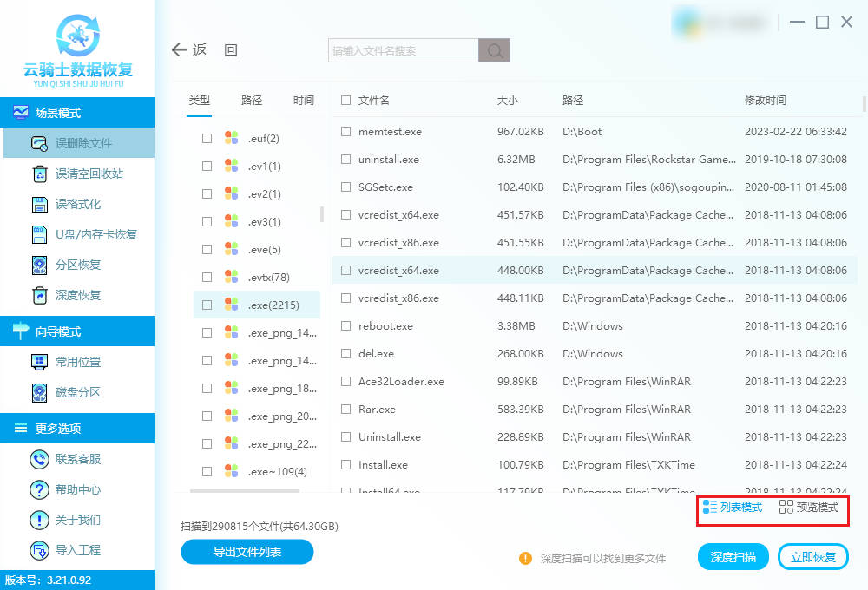Click the search magnifier button
The height and width of the screenshot is (590, 868).
tap(494, 50)
